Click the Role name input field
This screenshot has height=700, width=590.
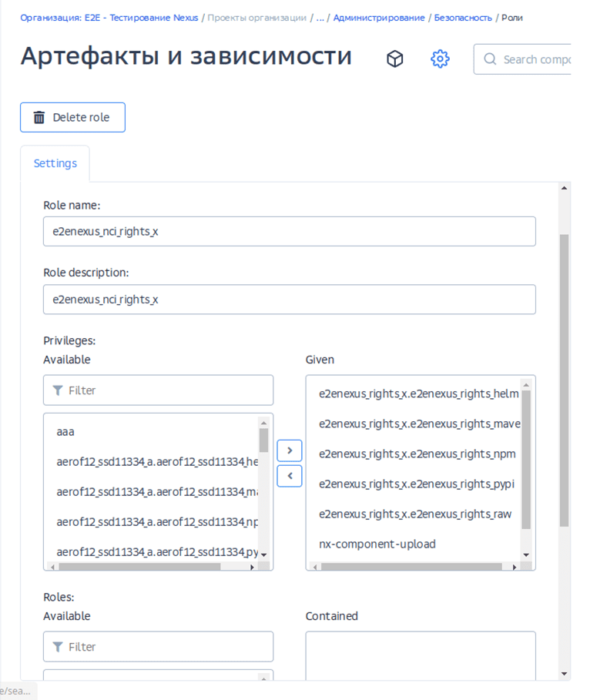(x=289, y=231)
